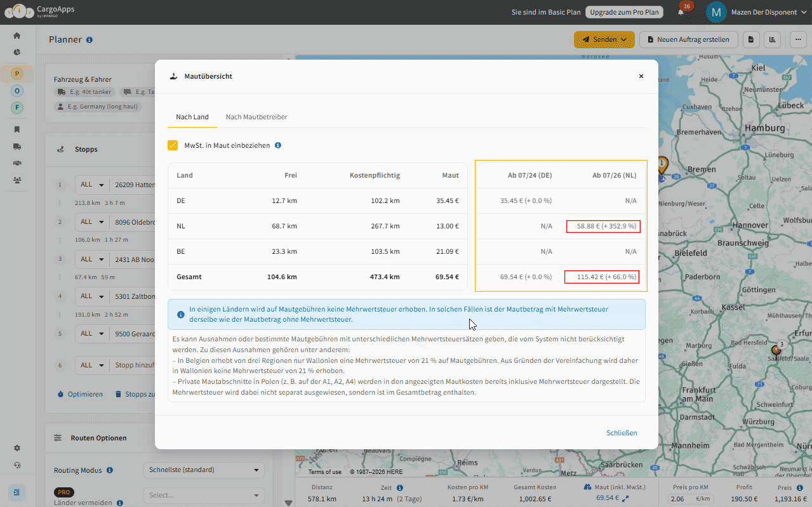Screen dimensions: 812x507
Task: Click the info icon beside MwSt. label
Action: (x=278, y=145)
